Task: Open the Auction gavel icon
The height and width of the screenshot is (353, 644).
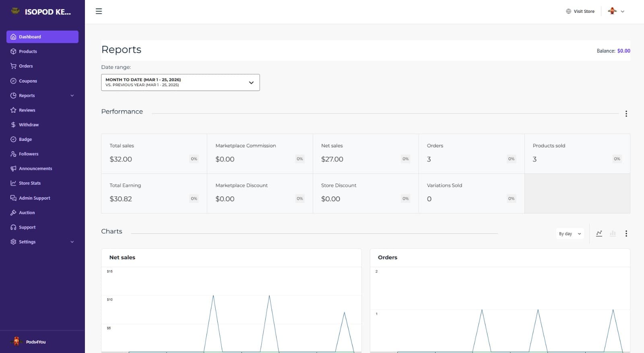Action: tap(13, 213)
